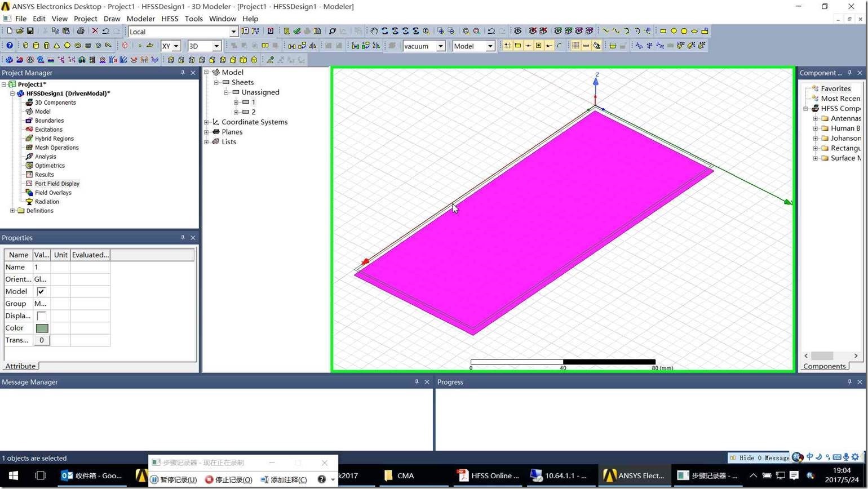
Task: Click the Fit All view icon
Action: pos(466,31)
